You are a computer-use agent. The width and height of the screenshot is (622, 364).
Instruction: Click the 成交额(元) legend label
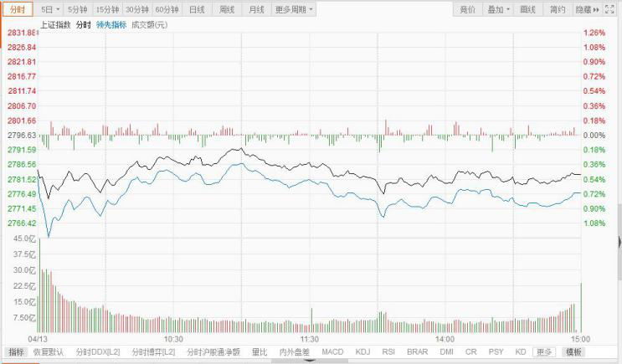coord(149,25)
